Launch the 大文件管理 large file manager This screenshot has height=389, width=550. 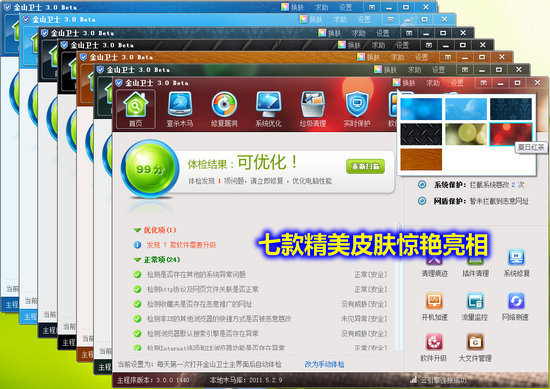475,348
